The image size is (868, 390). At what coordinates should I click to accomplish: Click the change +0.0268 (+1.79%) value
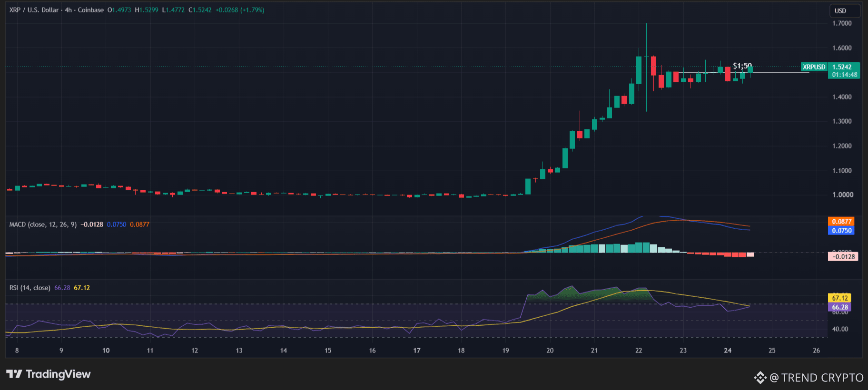click(240, 10)
